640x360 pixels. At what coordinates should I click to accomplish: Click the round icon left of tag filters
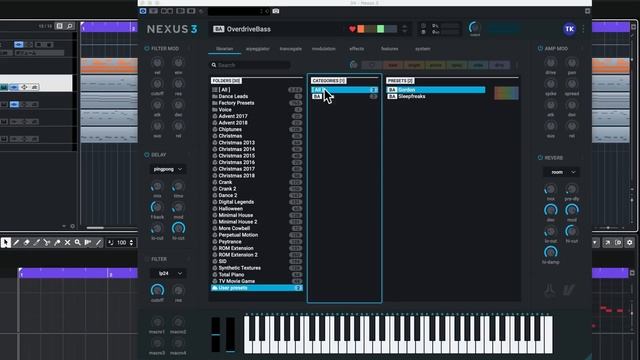pos(353,64)
